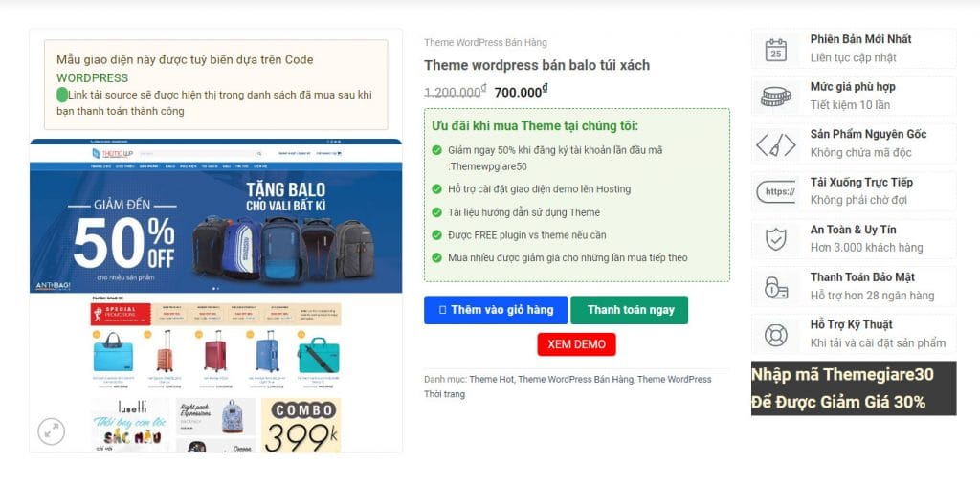
Task: Click the green checkmark next to Tài liệu hướng dẫn
Action: click(x=436, y=212)
